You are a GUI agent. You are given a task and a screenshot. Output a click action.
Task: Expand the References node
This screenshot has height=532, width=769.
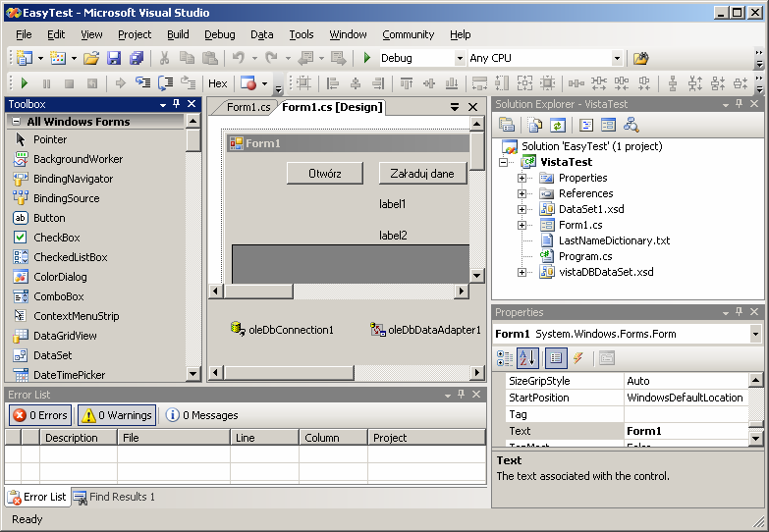(x=522, y=193)
